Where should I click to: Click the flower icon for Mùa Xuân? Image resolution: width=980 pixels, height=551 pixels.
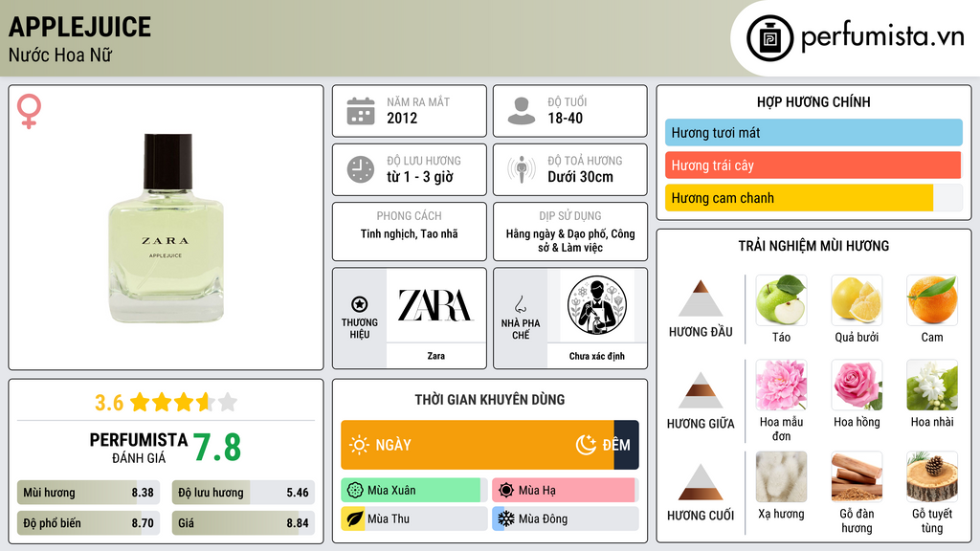(x=355, y=491)
